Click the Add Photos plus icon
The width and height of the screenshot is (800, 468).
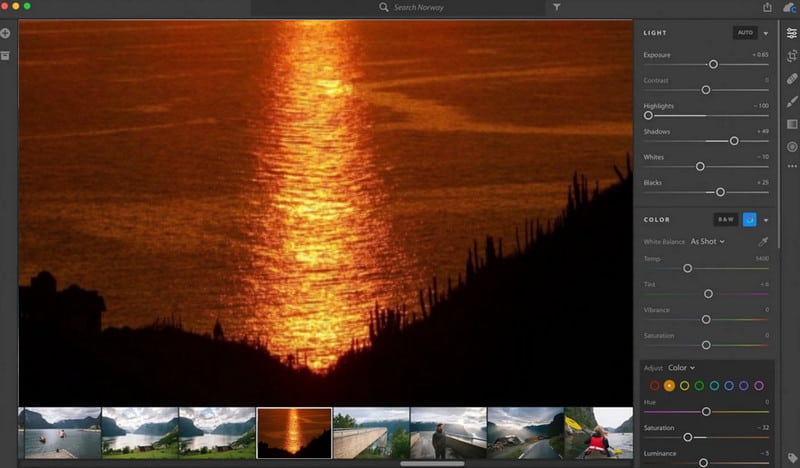point(6,33)
